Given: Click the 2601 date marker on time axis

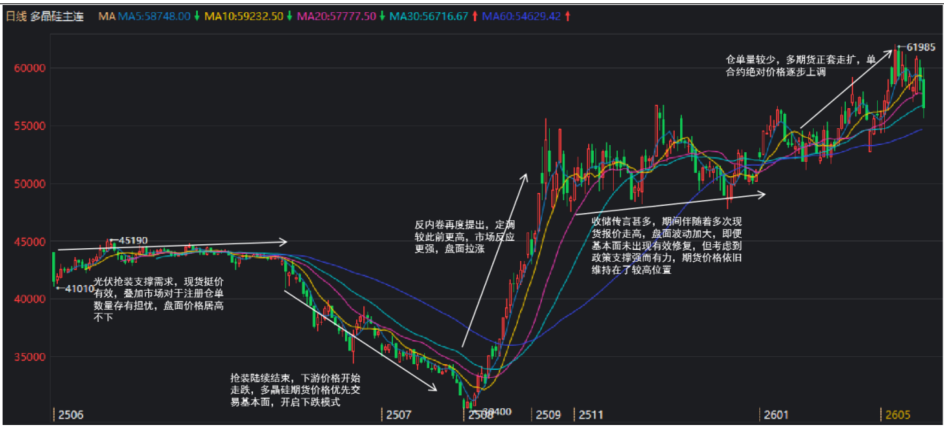Looking at the screenshot, I should click(x=775, y=413).
